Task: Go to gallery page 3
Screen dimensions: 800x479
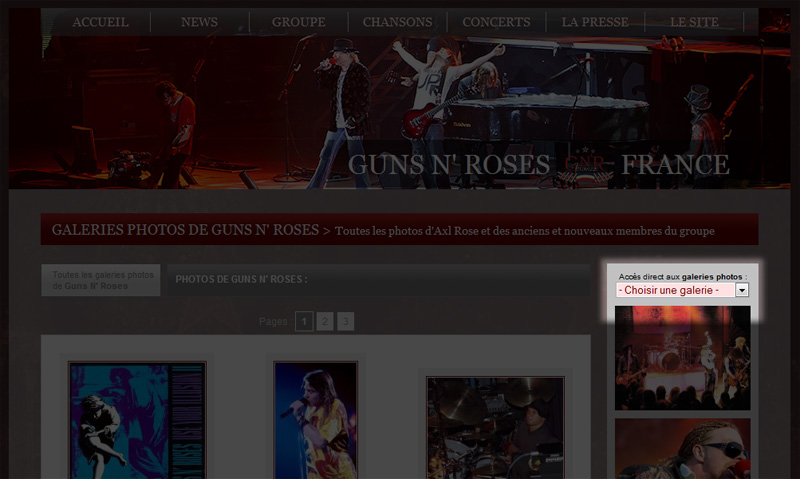Action: coord(345,321)
